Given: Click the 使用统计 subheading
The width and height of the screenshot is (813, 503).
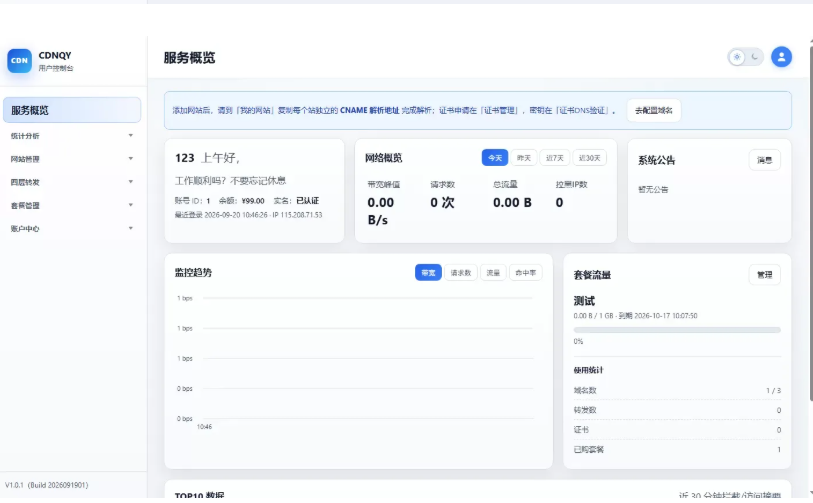Looking at the screenshot, I should pos(588,370).
